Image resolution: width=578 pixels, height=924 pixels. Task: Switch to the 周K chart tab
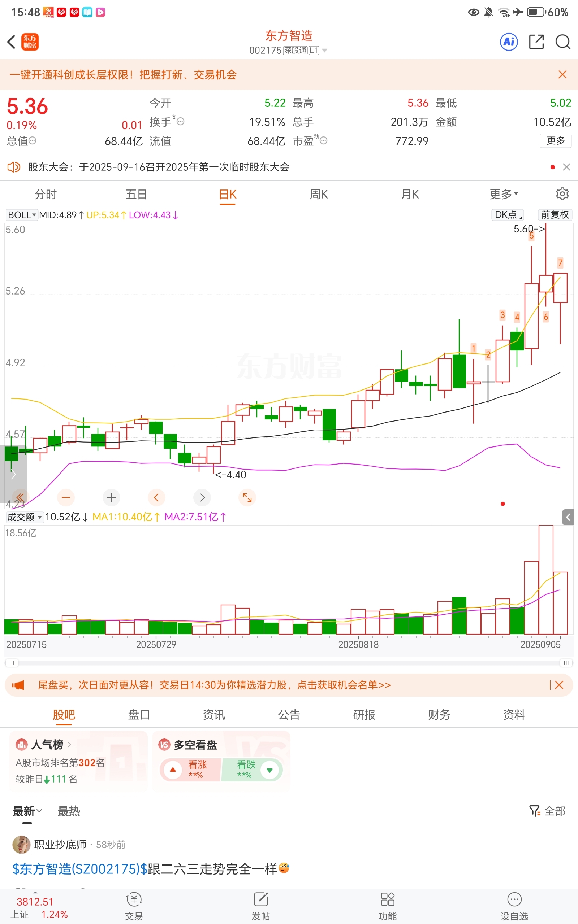tap(319, 194)
